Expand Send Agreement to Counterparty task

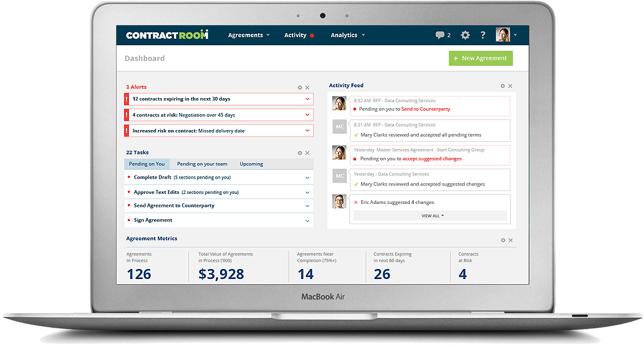[307, 206]
